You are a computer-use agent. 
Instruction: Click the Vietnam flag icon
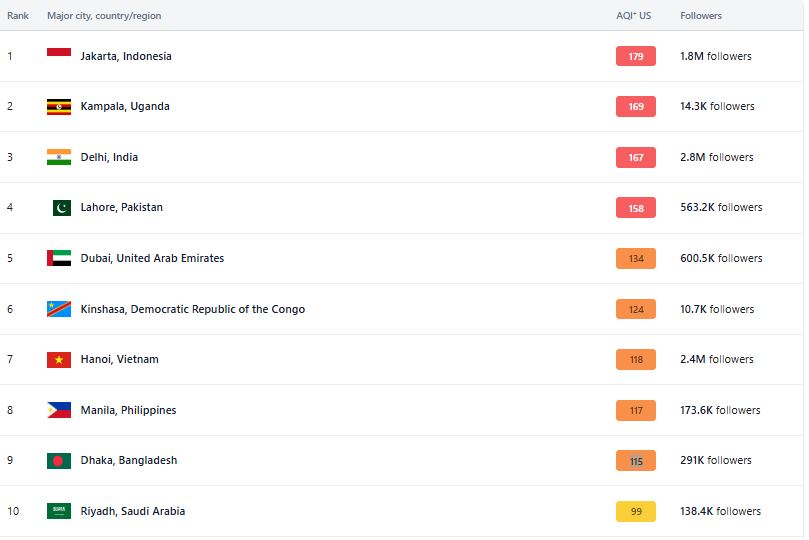click(x=59, y=359)
